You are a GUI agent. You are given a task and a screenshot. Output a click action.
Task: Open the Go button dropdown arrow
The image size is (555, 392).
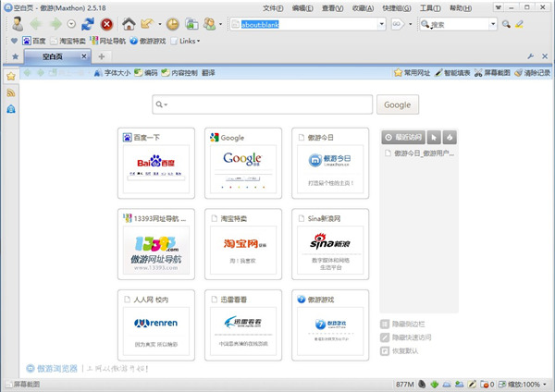(410, 24)
